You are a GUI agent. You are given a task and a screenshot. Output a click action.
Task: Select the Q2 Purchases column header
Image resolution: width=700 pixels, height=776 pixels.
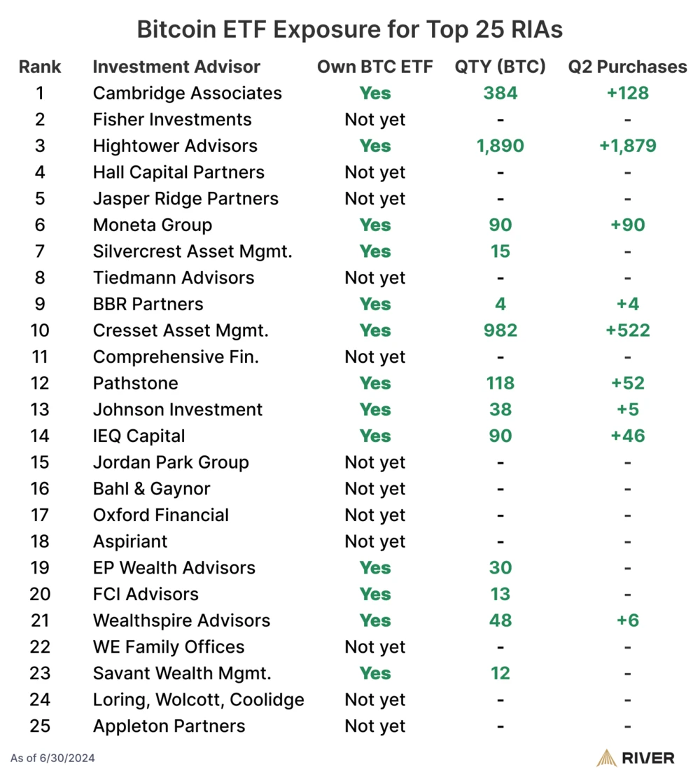pyautogui.click(x=627, y=67)
